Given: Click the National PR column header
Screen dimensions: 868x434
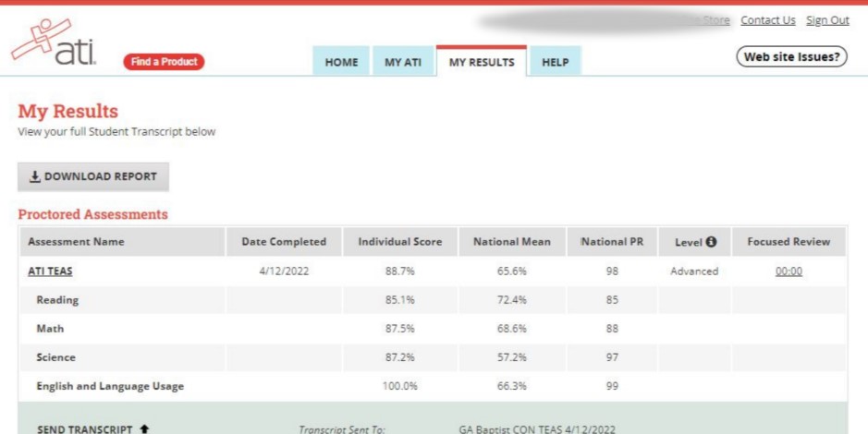Looking at the screenshot, I should 612,242.
